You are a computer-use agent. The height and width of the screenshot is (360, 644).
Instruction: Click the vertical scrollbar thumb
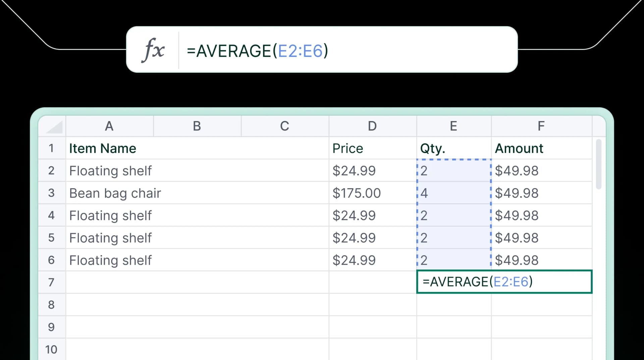(599, 164)
